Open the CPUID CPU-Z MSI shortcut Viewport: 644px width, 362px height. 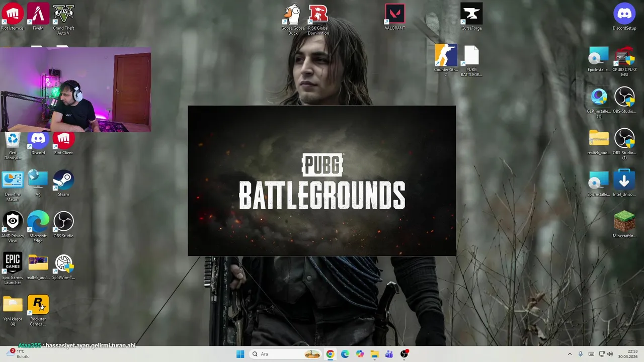pos(624,61)
